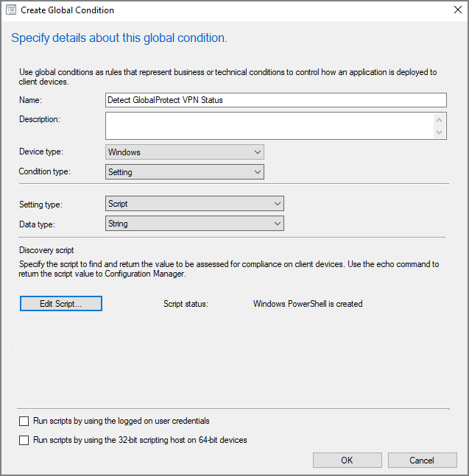Click Description scrollbar up arrow
Image resolution: width=469 pixels, height=476 pixels.
coord(439,120)
